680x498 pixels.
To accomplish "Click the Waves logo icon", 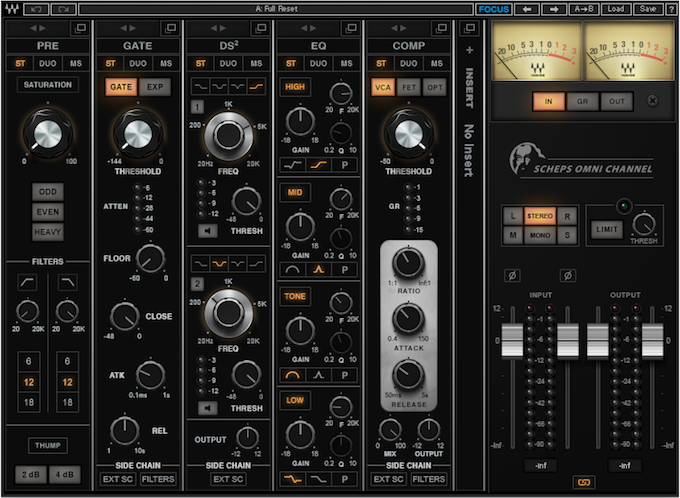I will click(12, 9).
